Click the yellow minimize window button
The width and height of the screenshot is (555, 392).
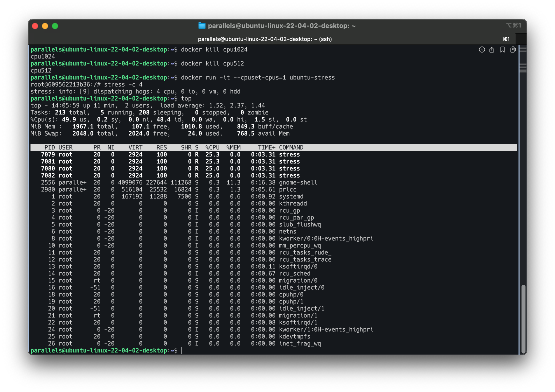[45, 26]
